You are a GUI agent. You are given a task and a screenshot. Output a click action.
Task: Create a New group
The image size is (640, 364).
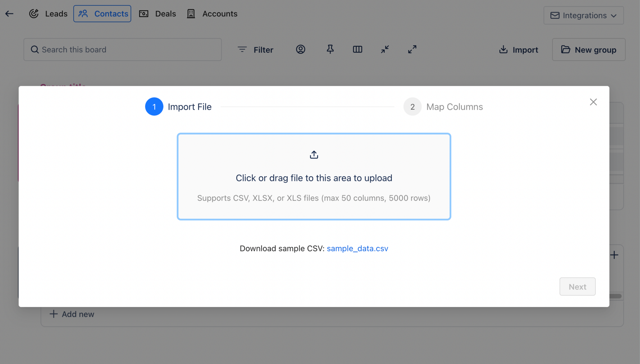pyautogui.click(x=589, y=50)
